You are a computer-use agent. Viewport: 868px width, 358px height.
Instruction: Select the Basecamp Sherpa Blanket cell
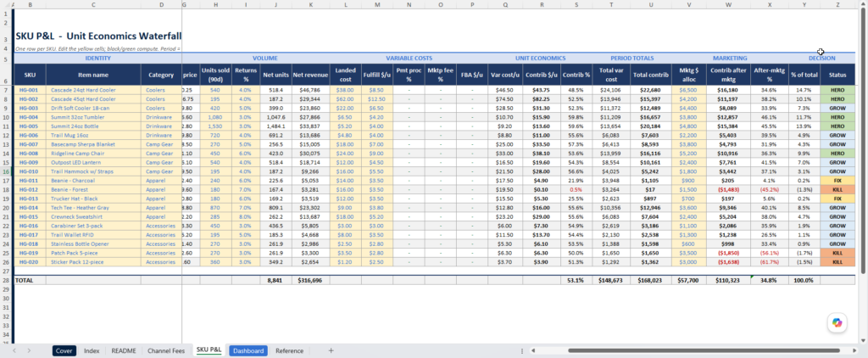[93, 144]
